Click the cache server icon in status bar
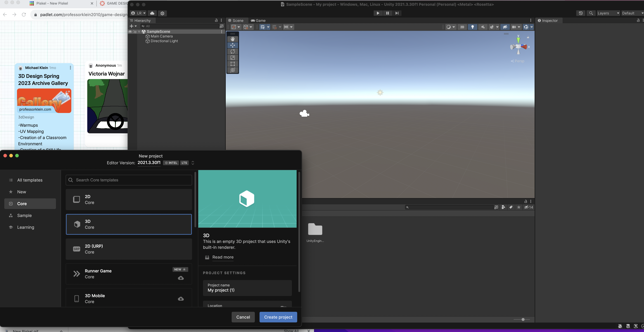Image resolution: width=644 pixels, height=332 pixels. pyautogui.click(x=628, y=326)
